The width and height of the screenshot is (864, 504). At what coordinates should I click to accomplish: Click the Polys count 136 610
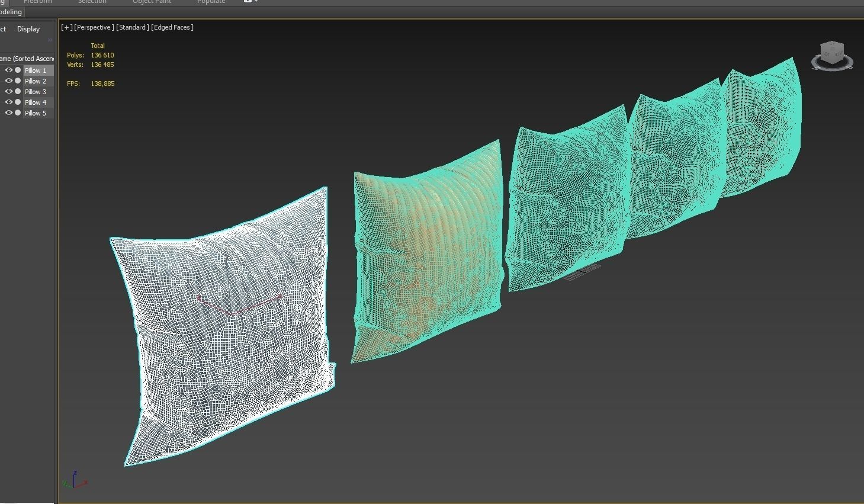pyautogui.click(x=102, y=55)
